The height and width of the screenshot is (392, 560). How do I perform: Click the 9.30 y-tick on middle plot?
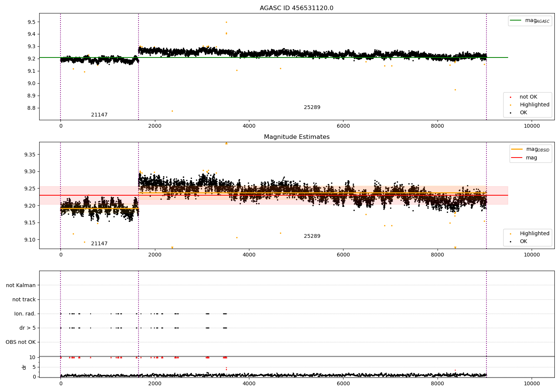click(x=30, y=172)
